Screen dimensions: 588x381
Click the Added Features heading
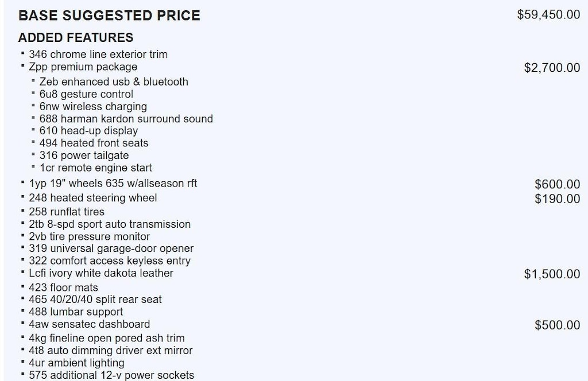coord(76,38)
